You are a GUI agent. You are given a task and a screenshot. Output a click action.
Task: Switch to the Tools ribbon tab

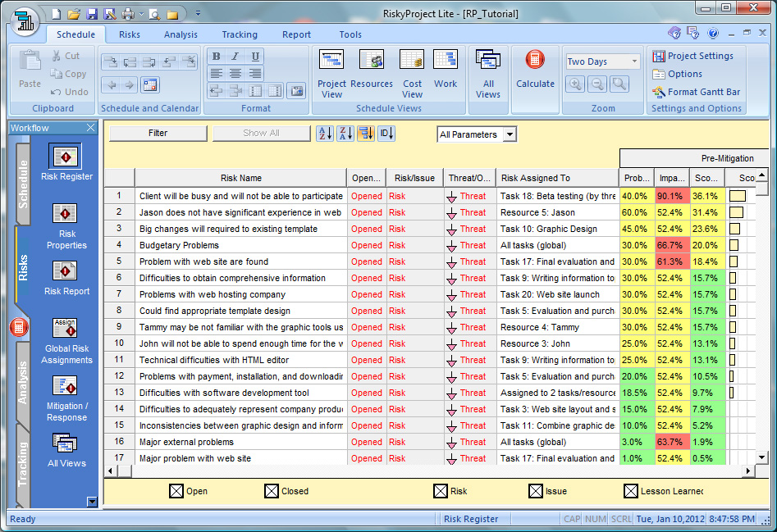[350, 34]
